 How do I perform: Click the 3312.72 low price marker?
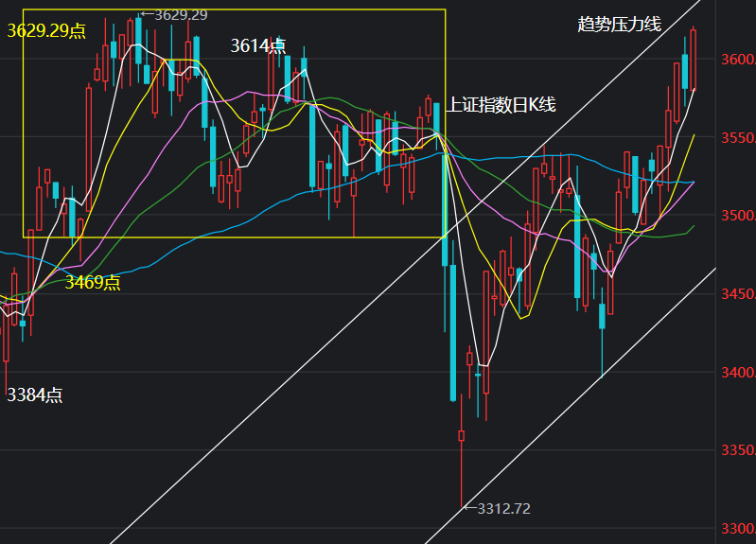click(x=497, y=508)
